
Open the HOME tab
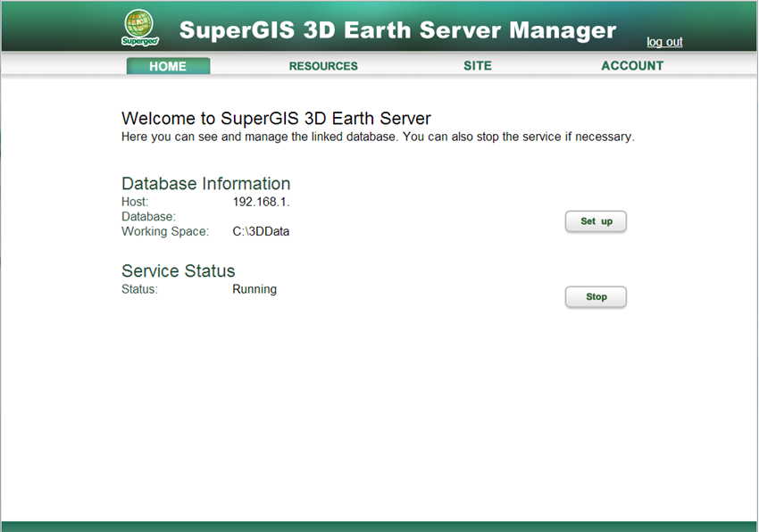coord(168,66)
